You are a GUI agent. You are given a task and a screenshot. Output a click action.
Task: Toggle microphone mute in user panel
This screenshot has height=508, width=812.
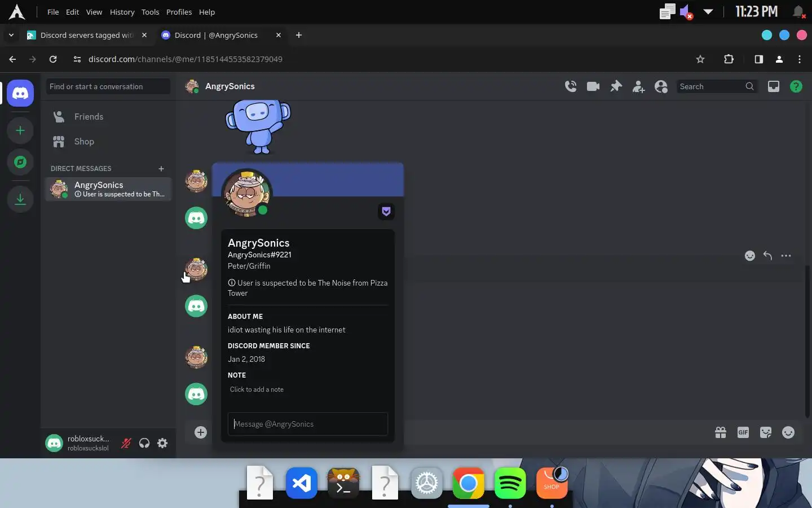[126, 443]
